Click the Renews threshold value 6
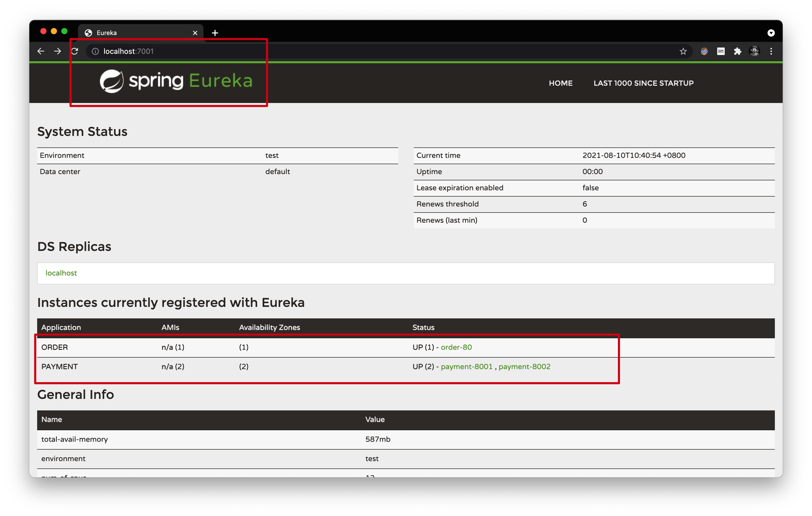This screenshot has width=812, height=516. [585, 204]
